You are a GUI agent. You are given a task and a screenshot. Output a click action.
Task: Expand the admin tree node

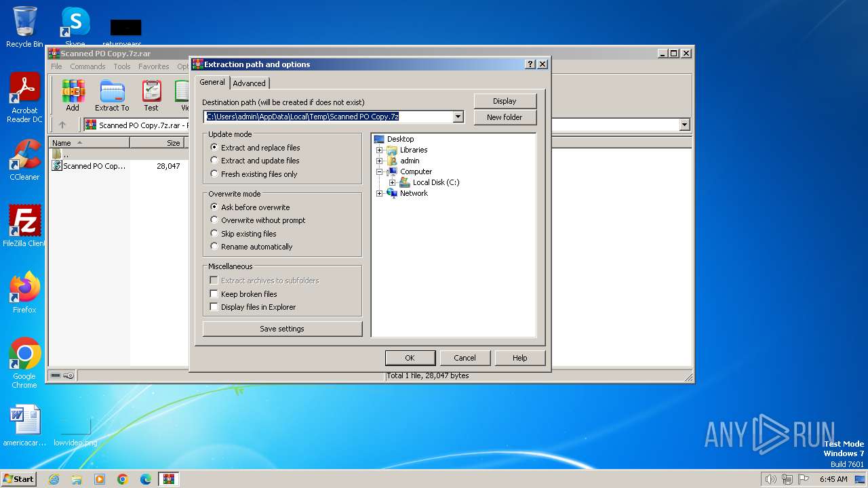[380, 161]
